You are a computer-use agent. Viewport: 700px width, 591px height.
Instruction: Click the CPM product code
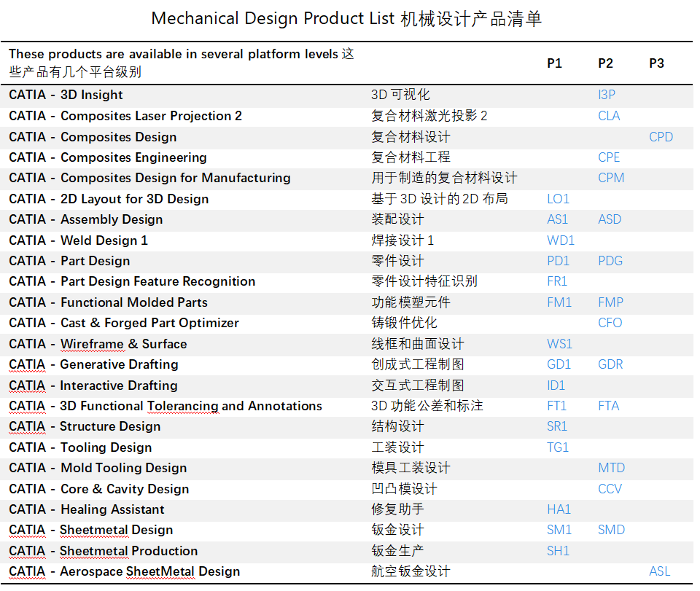pyautogui.click(x=611, y=178)
